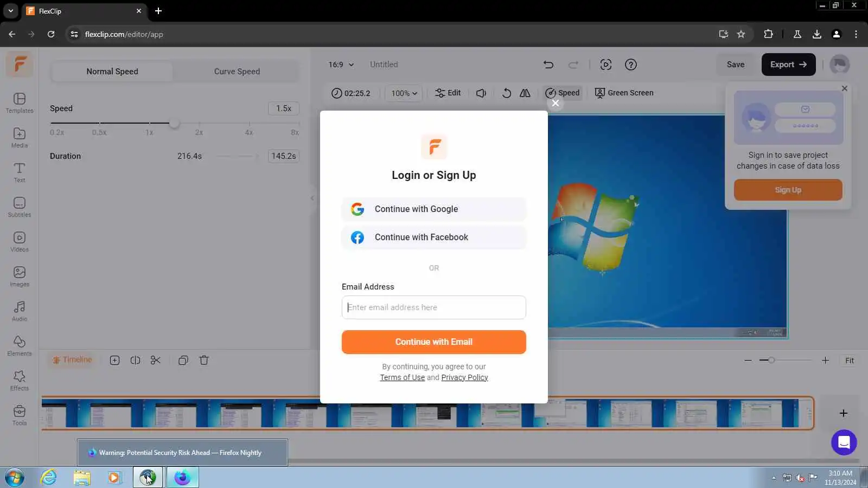The width and height of the screenshot is (868, 488).
Task: Click the trash delete icon
Action: [x=204, y=360]
